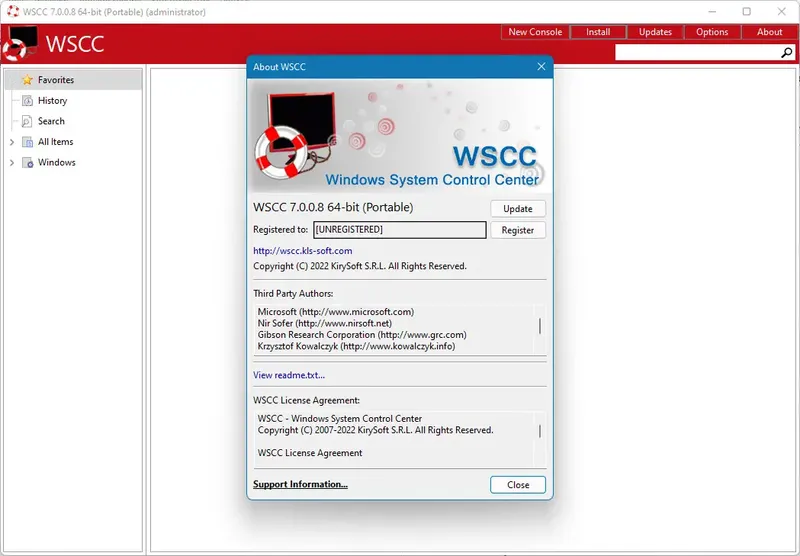
Task: Click the Nir Sofer (http://www.nirsoft.net) entry
Action: 324,323
